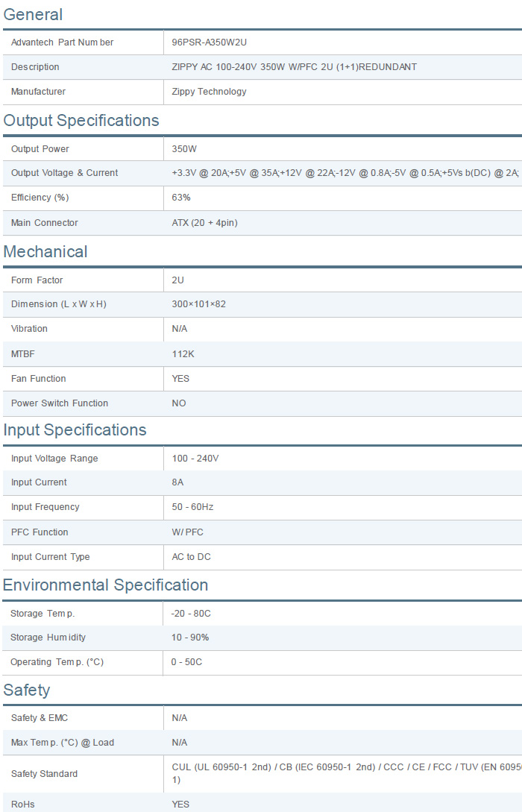Image resolution: width=522 pixels, height=812 pixels.
Task: Select the 350W output power value
Action: pyautogui.click(x=184, y=149)
